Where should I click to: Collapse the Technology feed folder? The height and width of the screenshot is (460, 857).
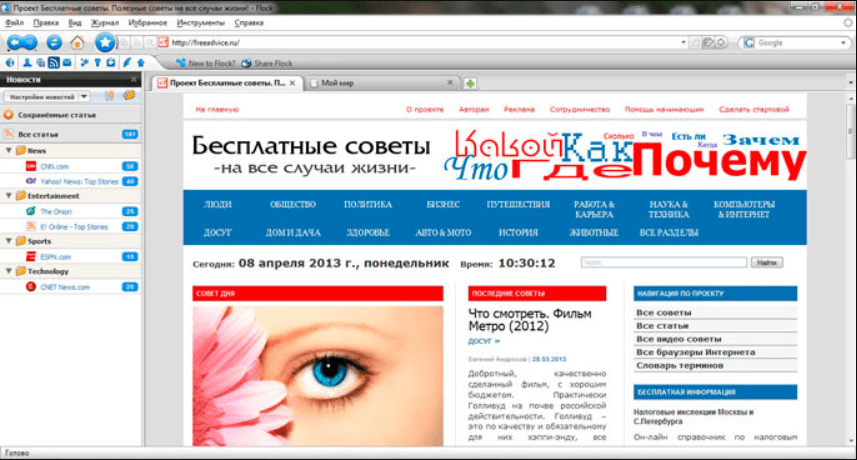[9, 271]
